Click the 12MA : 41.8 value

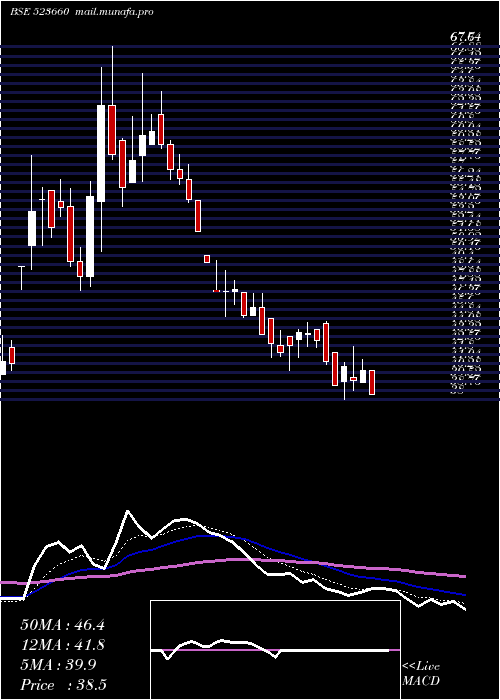click(x=62, y=645)
